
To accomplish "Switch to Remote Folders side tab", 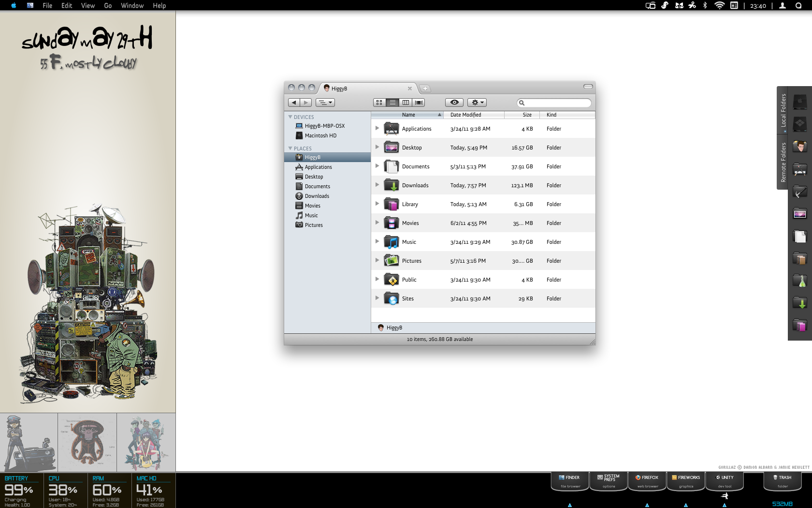I will pyautogui.click(x=783, y=162).
